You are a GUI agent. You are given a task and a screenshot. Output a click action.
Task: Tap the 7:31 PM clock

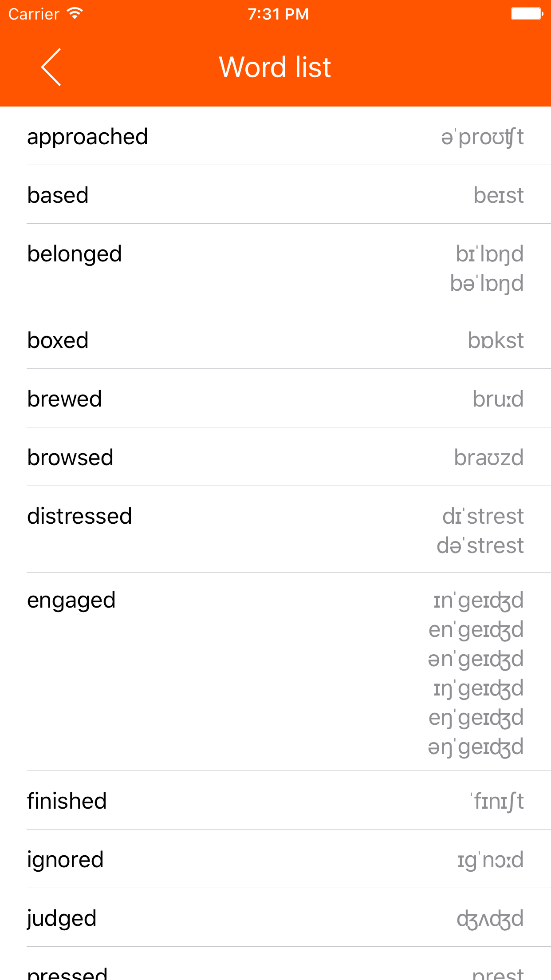[x=278, y=14]
